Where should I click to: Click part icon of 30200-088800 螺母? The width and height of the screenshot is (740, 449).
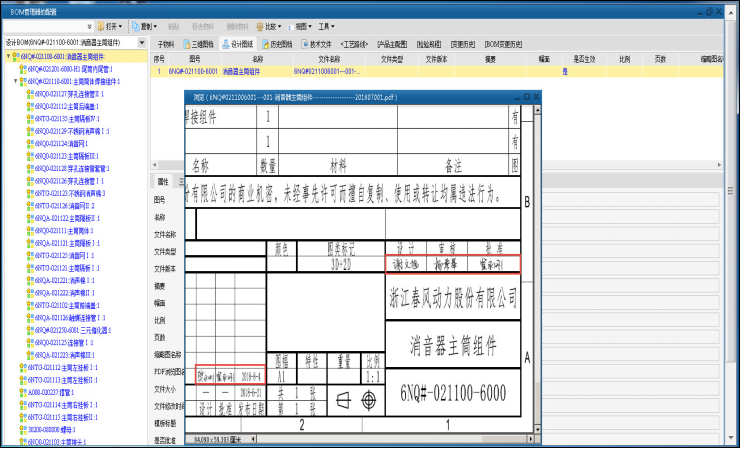coord(23,430)
